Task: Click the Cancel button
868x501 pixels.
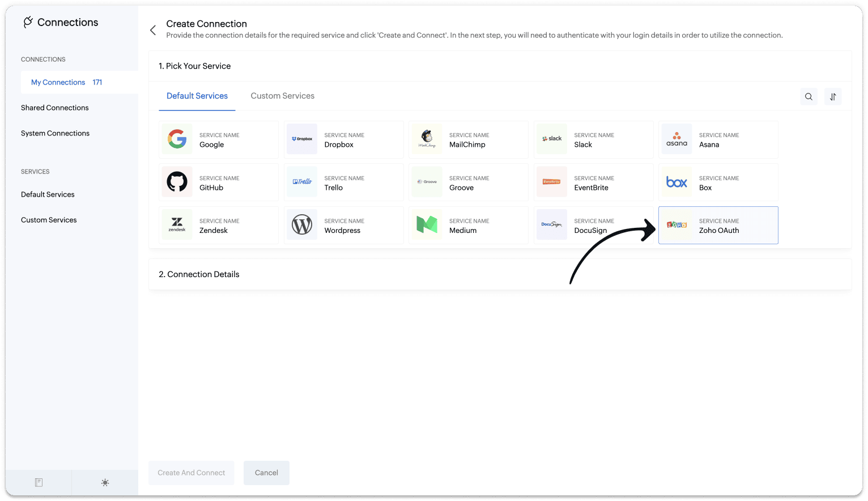Action: point(266,473)
